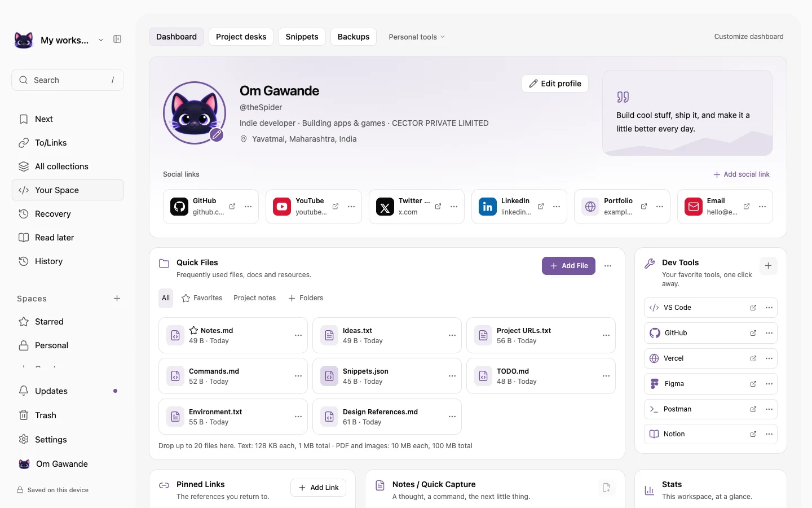
Task: Click the Edit profile button
Action: [555, 84]
